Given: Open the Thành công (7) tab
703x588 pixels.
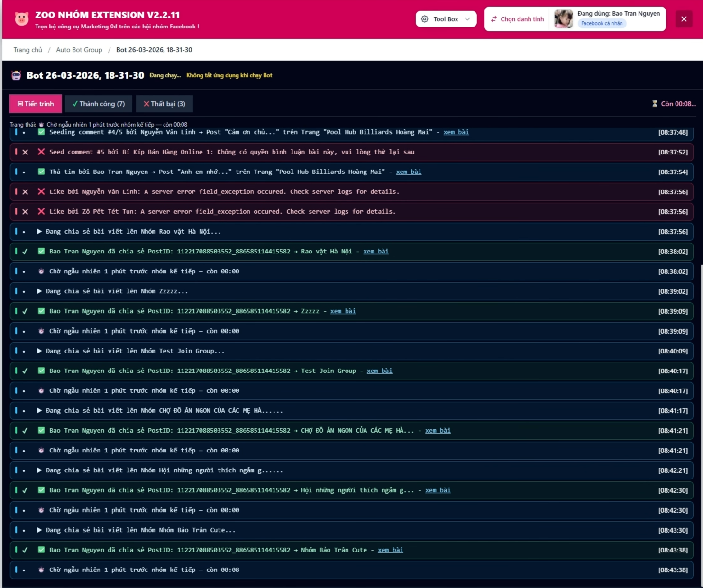Looking at the screenshot, I should coord(99,104).
